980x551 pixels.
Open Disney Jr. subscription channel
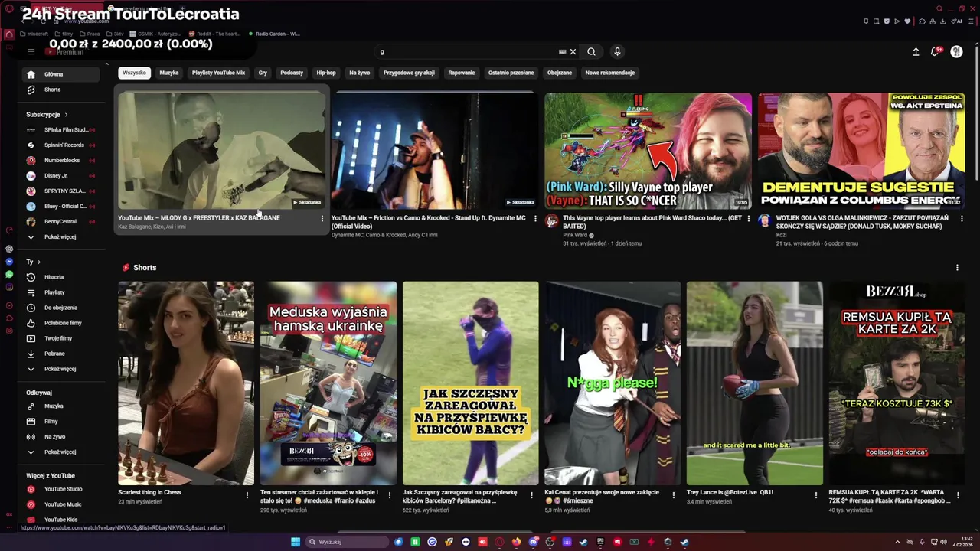pyautogui.click(x=60, y=175)
